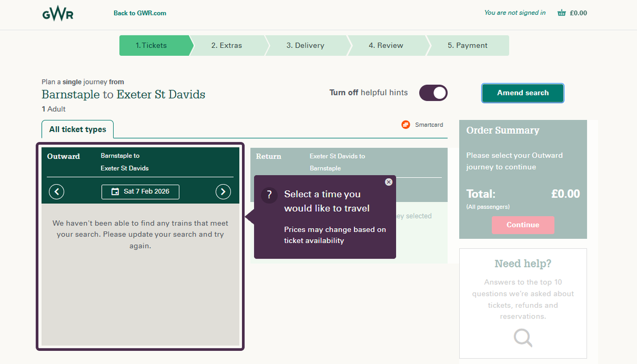Viewport: 637px width, 364px height.
Task: Open the All ticket types tab
Action: click(78, 129)
